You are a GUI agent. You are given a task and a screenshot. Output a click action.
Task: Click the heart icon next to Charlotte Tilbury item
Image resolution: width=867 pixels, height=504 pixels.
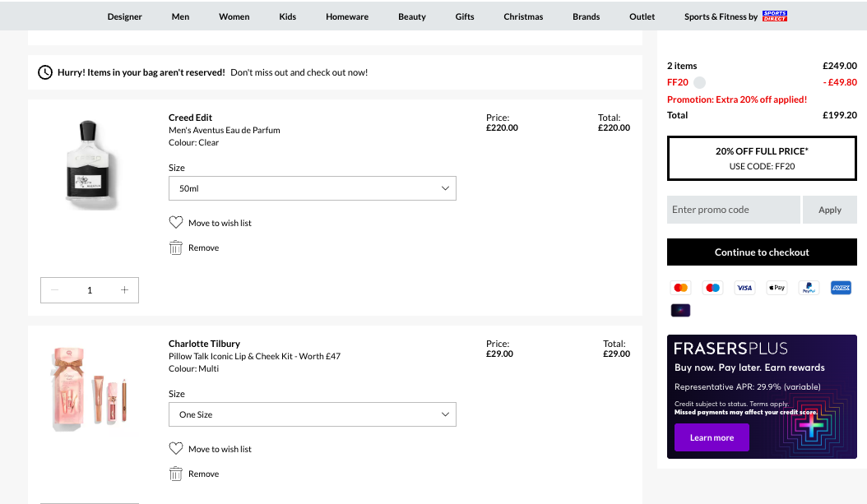tap(175, 448)
